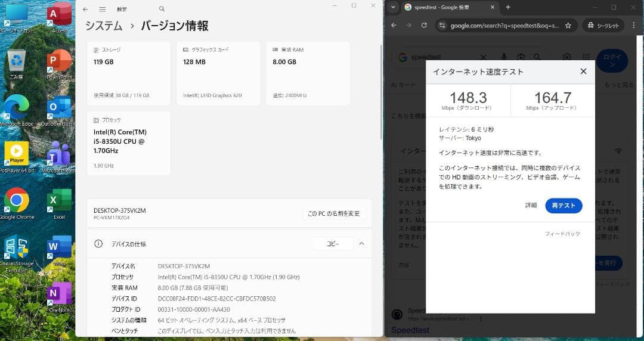Open the PC shortcut icon on desktop
This screenshot has width=644, height=341.
coord(17,17)
